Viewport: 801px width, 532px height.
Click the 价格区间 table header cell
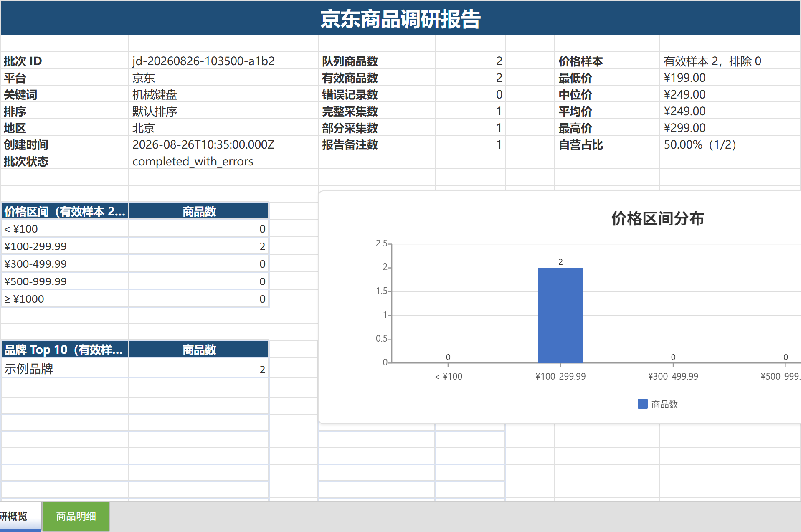click(65, 211)
